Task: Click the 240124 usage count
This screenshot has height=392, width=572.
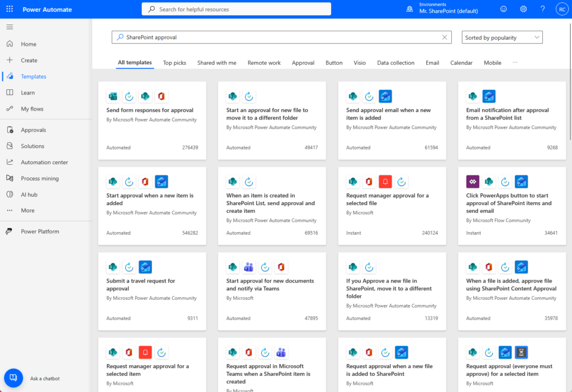Action: (430, 233)
